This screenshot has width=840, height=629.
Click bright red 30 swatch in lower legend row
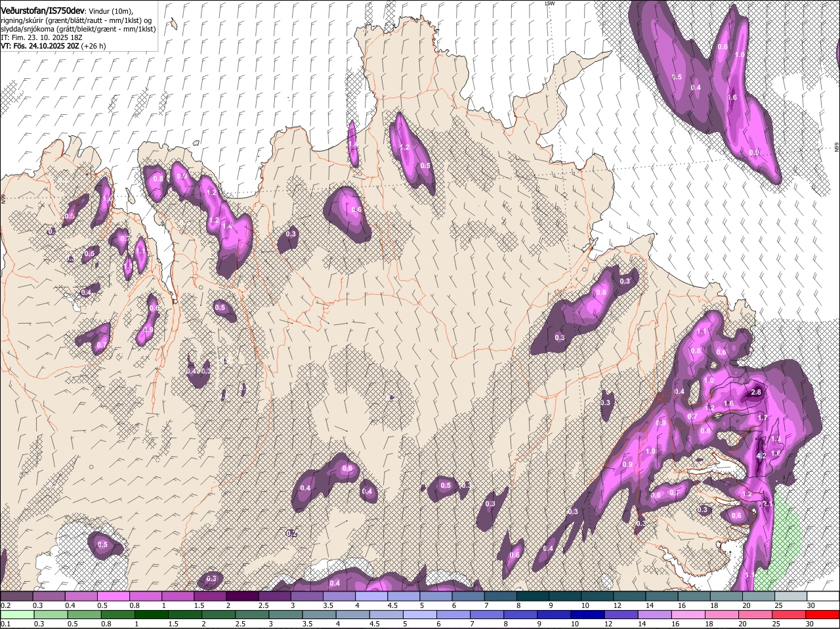coord(824,615)
